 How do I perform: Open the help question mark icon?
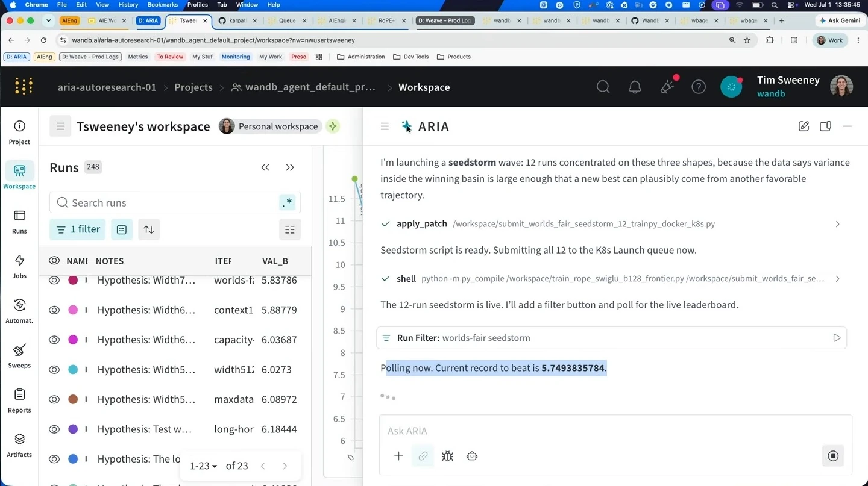click(x=699, y=87)
